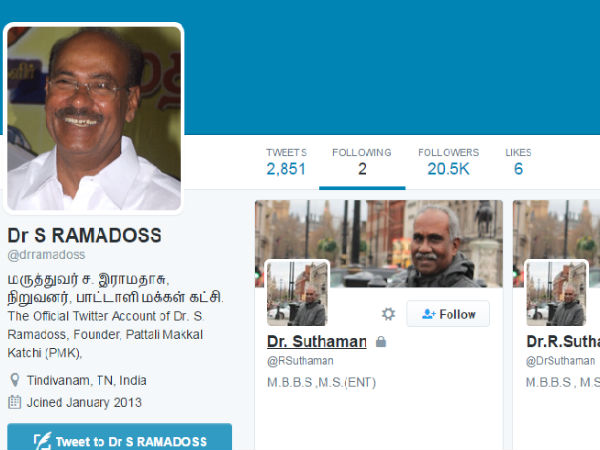
Task: Click the @RSuthaman handle
Action: click(300, 361)
